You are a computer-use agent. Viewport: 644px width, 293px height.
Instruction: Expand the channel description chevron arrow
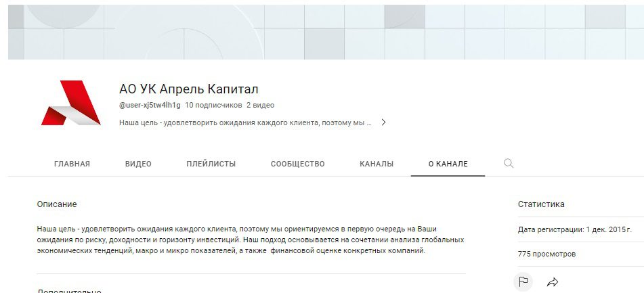tap(383, 122)
